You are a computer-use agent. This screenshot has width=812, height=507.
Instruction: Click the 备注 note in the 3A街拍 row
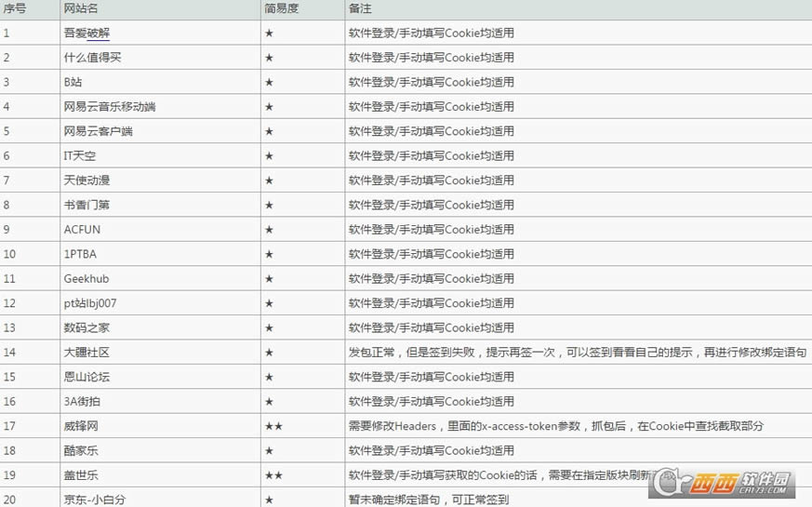432,401
